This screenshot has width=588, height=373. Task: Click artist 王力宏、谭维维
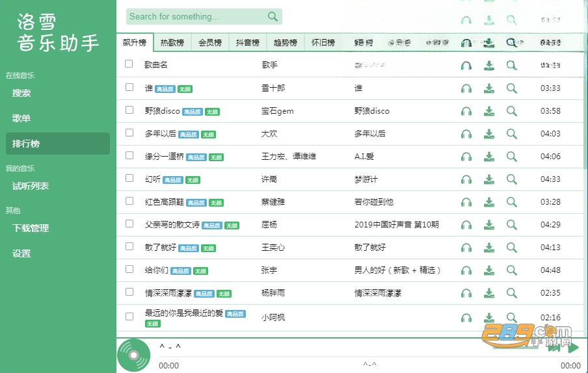(x=289, y=157)
